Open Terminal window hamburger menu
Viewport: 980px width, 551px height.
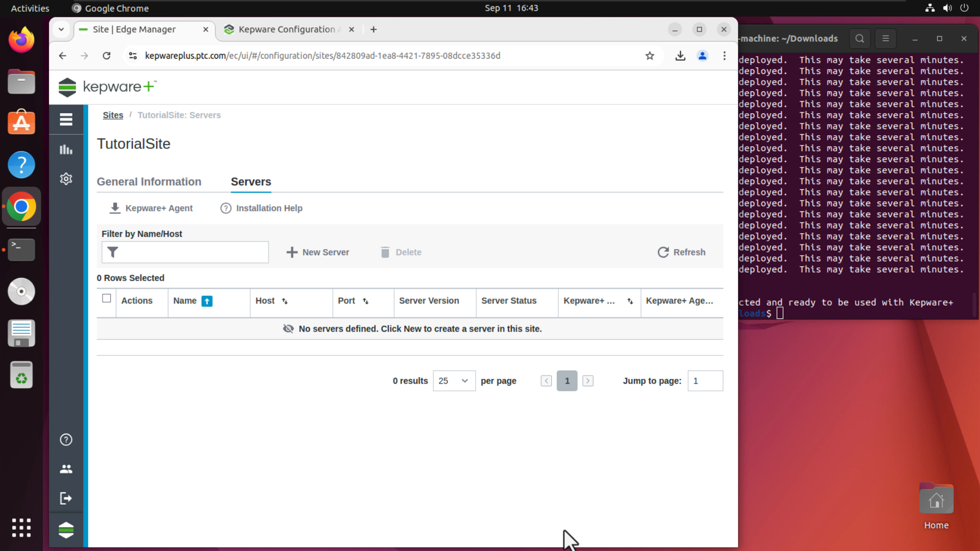[886, 39]
